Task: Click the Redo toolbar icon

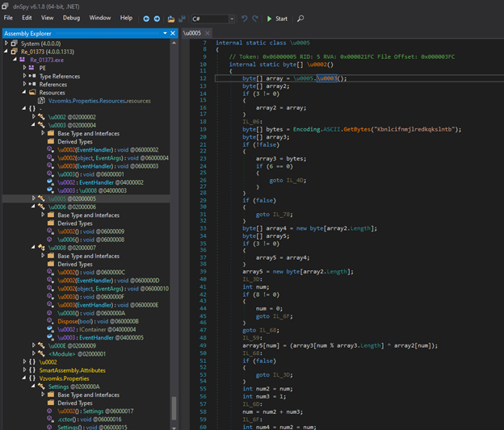Action: click(256, 18)
